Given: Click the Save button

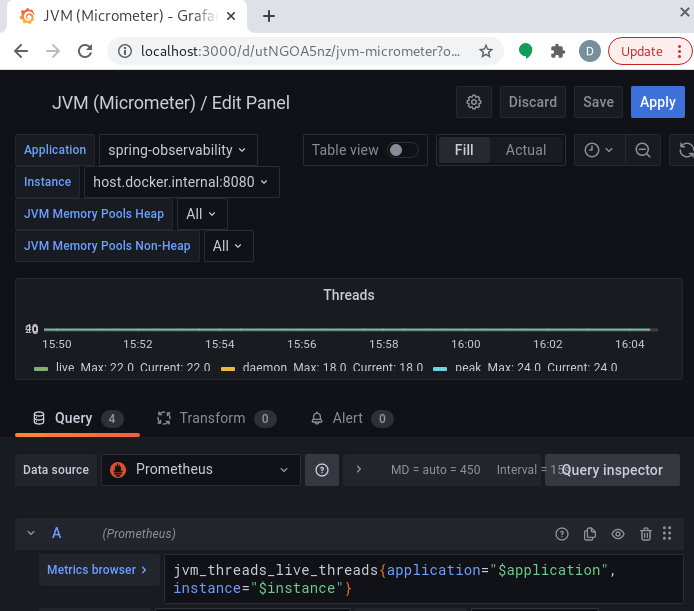Looking at the screenshot, I should tap(598, 102).
